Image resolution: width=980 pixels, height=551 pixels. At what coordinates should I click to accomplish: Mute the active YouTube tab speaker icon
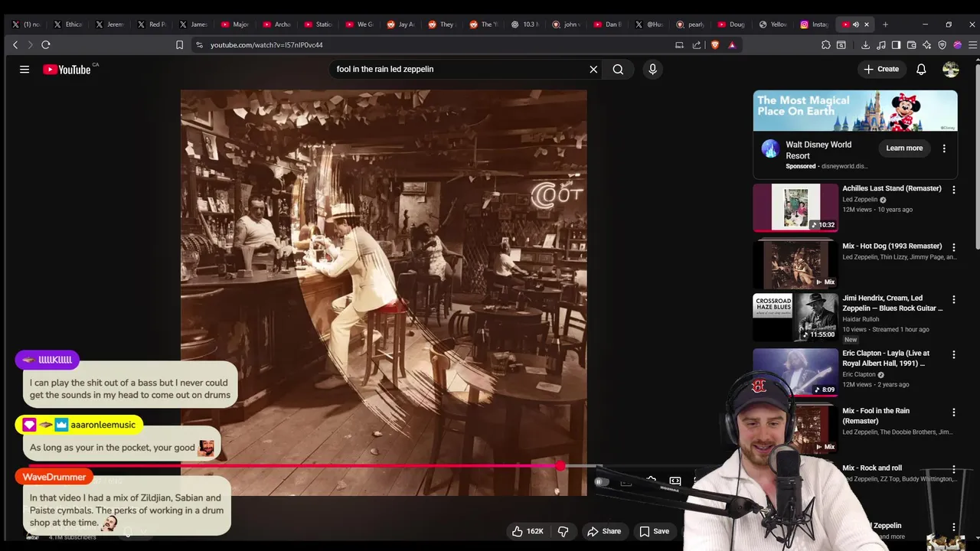tap(856, 24)
